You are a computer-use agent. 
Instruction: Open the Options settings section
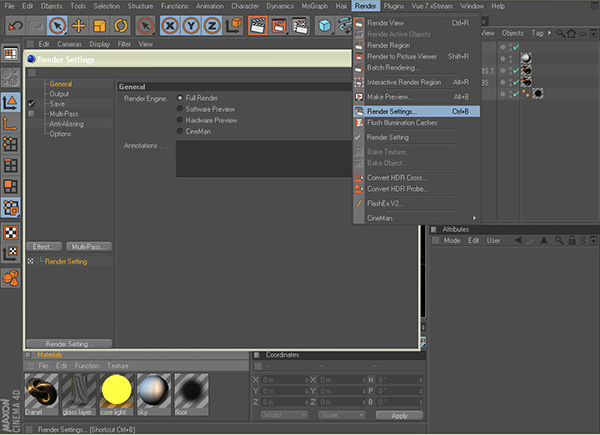(x=60, y=134)
